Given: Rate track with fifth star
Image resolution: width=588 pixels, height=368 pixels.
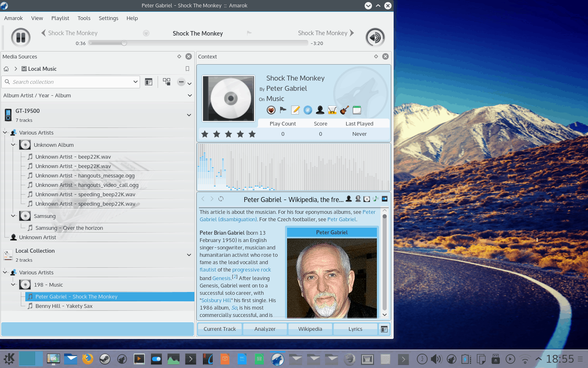Looking at the screenshot, I should pos(252,134).
